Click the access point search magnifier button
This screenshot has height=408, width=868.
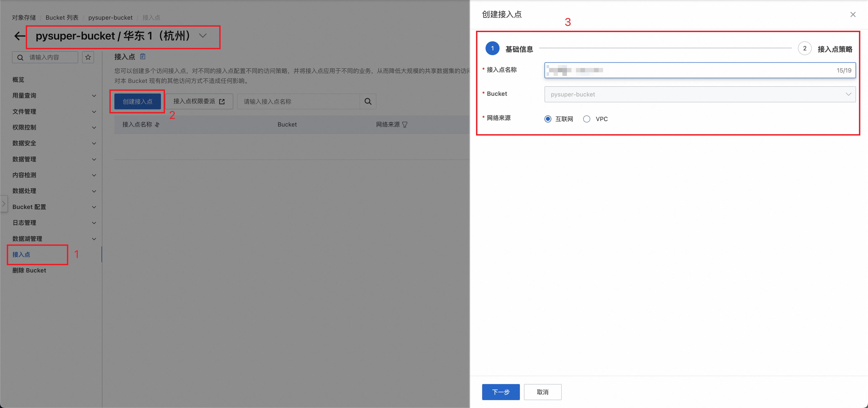[x=368, y=101]
